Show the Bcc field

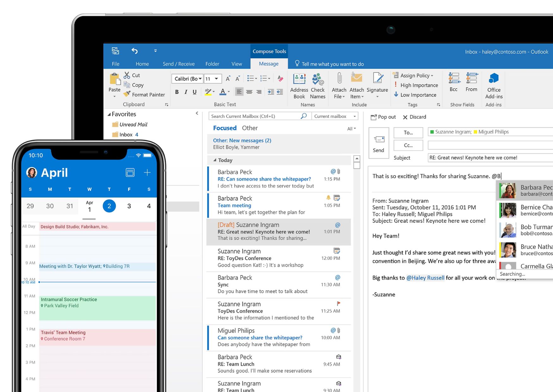tap(454, 82)
